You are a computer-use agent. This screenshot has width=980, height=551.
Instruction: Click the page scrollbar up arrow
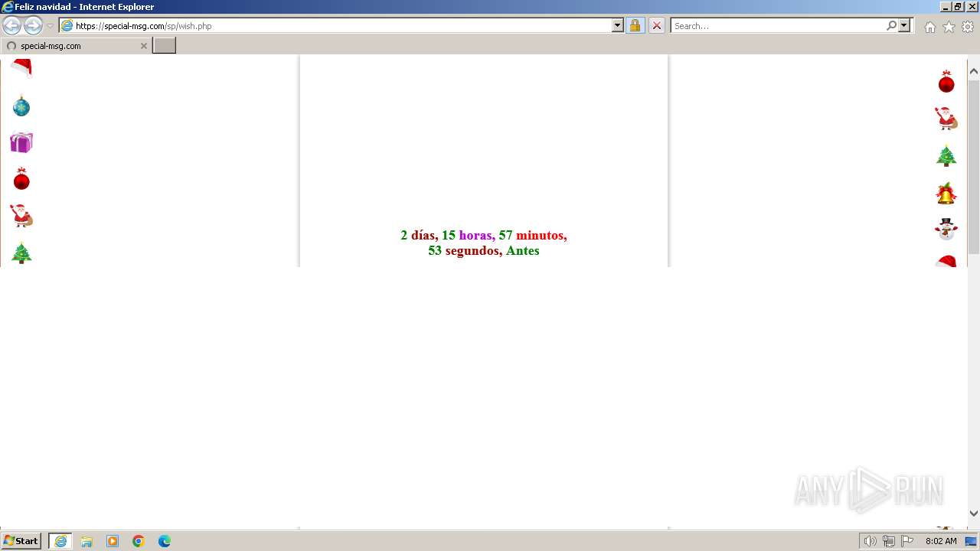(x=974, y=72)
